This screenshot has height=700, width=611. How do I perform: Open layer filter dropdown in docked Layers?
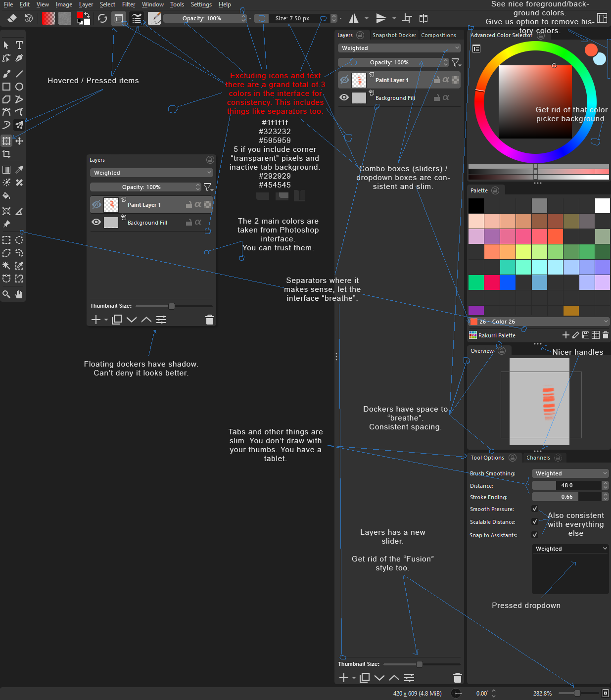456,62
